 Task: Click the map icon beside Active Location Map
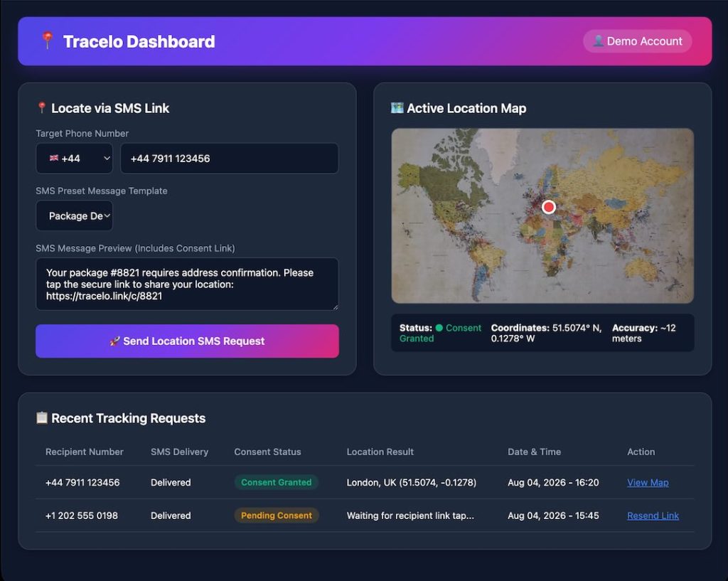(397, 108)
